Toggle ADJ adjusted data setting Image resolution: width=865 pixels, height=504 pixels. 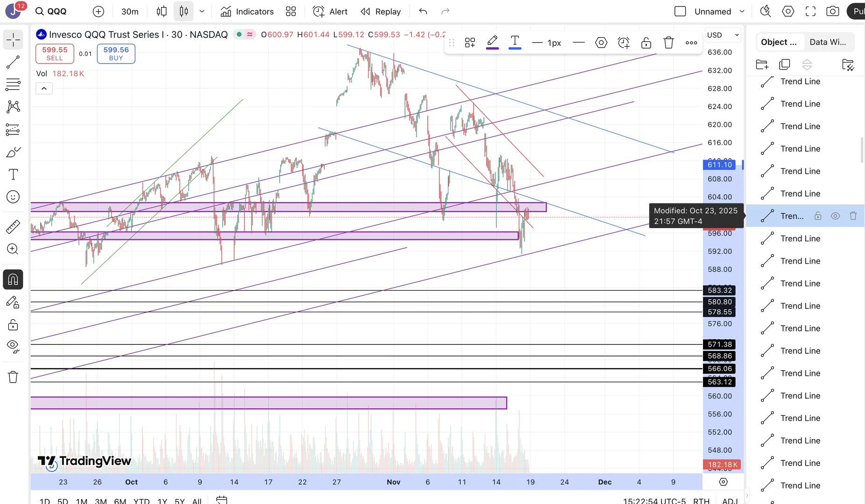tap(730, 500)
